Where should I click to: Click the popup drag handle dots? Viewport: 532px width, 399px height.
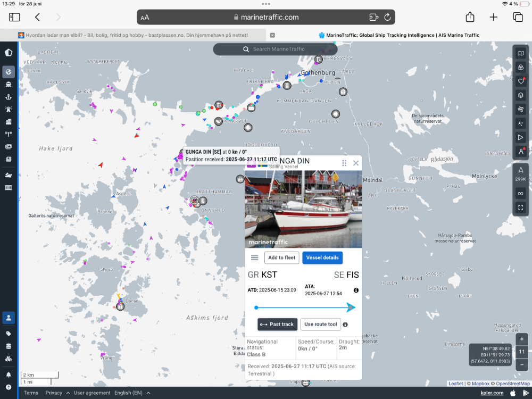[344, 163]
